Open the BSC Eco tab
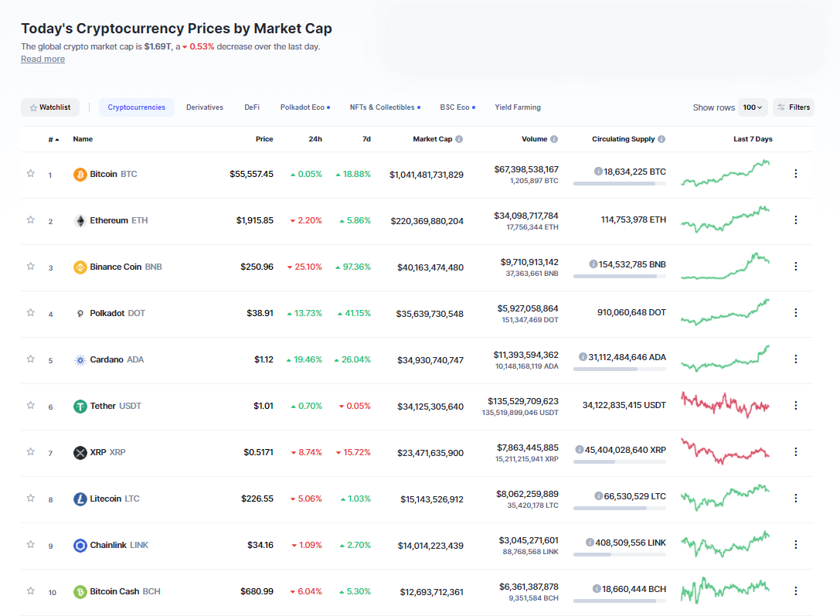 click(x=457, y=107)
